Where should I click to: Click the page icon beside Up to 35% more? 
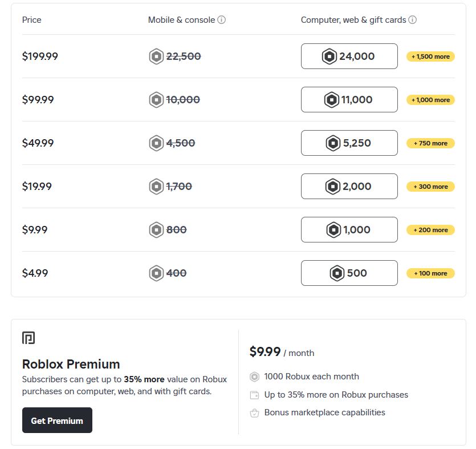click(x=254, y=394)
